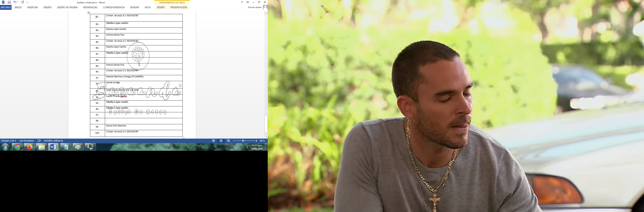The height and width of the screenshot is (212, 644).
Task: Click the zoom slider handle
Action: point(243,141)
